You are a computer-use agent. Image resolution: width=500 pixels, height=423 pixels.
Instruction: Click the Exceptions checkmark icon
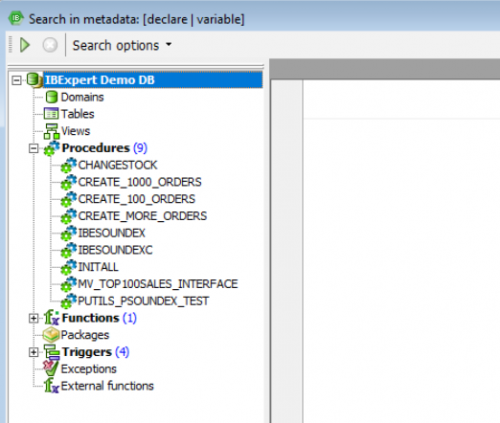pyautogui.click(x=51, y=368)
